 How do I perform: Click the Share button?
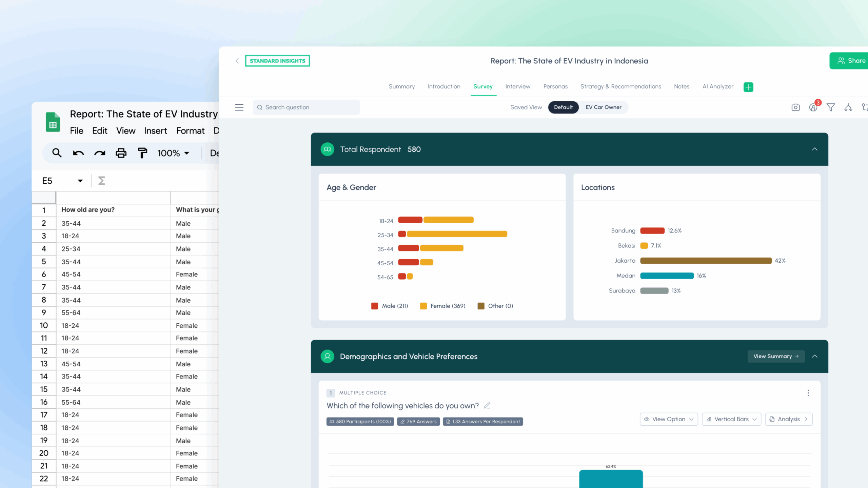[849, 61]
